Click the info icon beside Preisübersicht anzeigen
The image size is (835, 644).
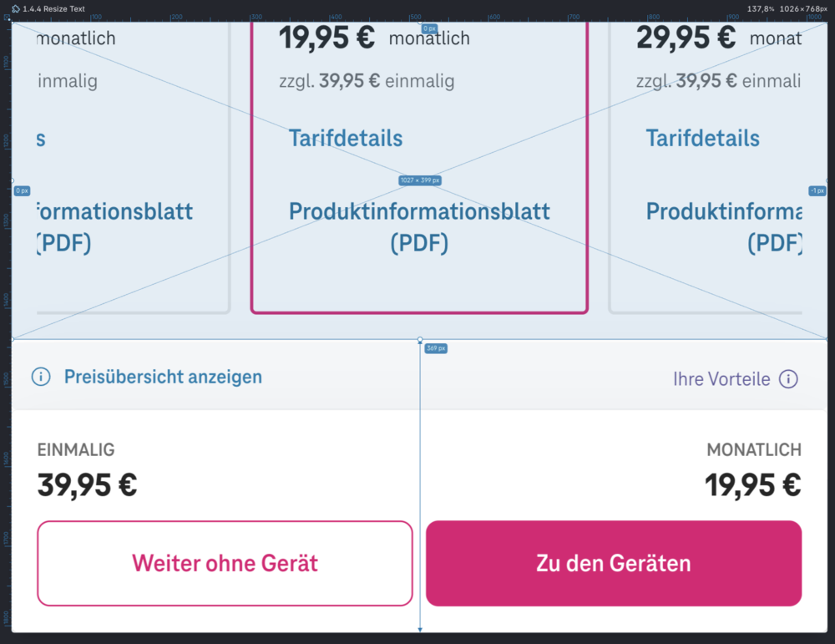(40, 378)
